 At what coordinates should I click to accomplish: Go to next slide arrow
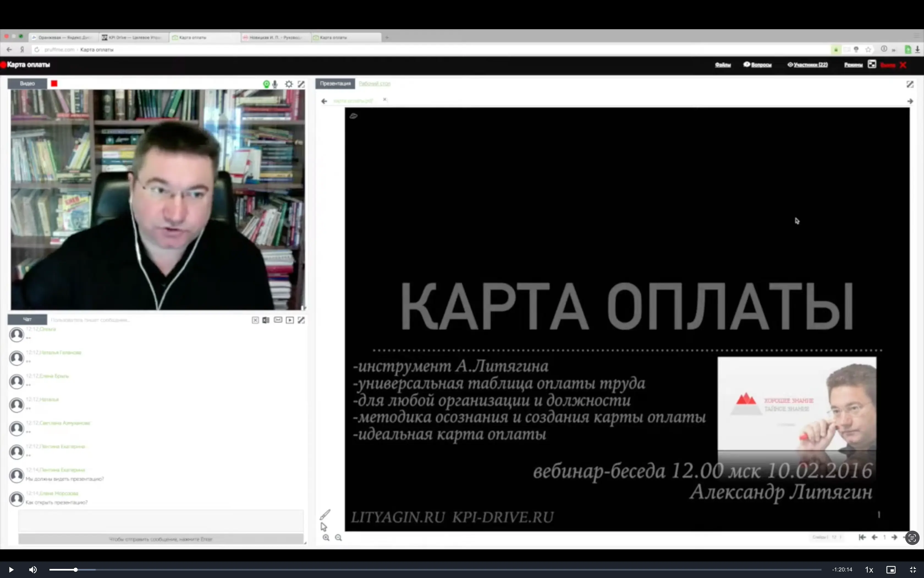click(894, 537)
